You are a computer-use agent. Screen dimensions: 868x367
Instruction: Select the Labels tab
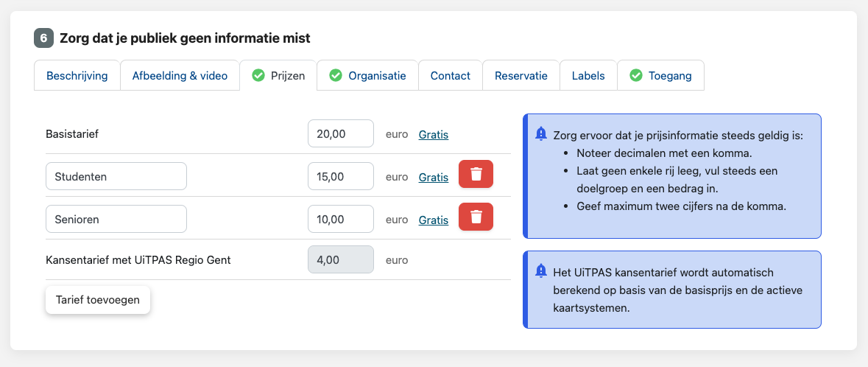tap(588, 75)
